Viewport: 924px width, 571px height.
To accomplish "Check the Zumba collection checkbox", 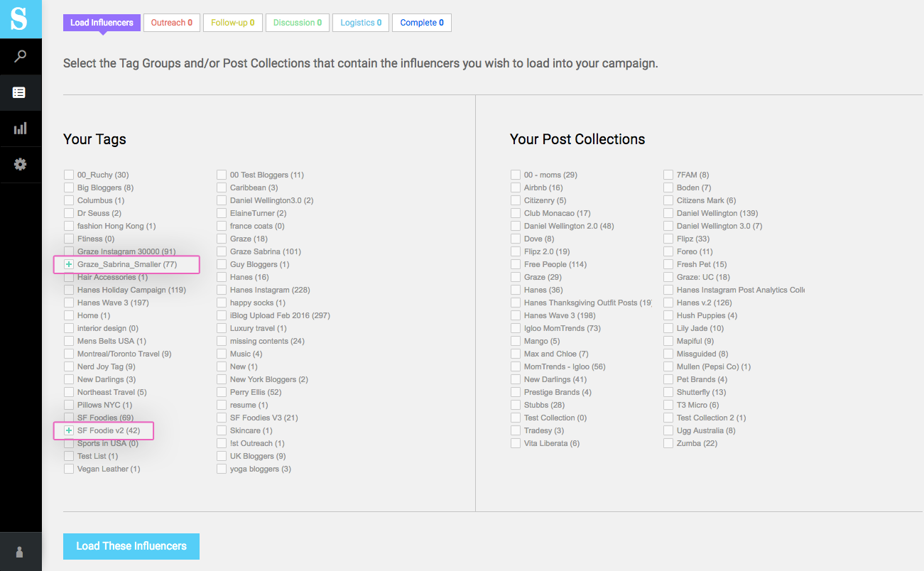I will pos(668,443).
